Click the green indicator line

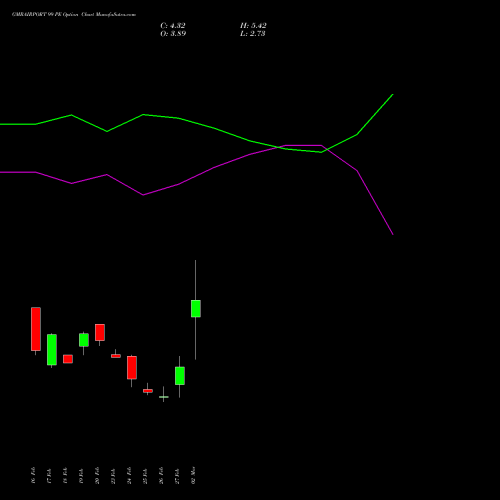click(x=215, y=128)
